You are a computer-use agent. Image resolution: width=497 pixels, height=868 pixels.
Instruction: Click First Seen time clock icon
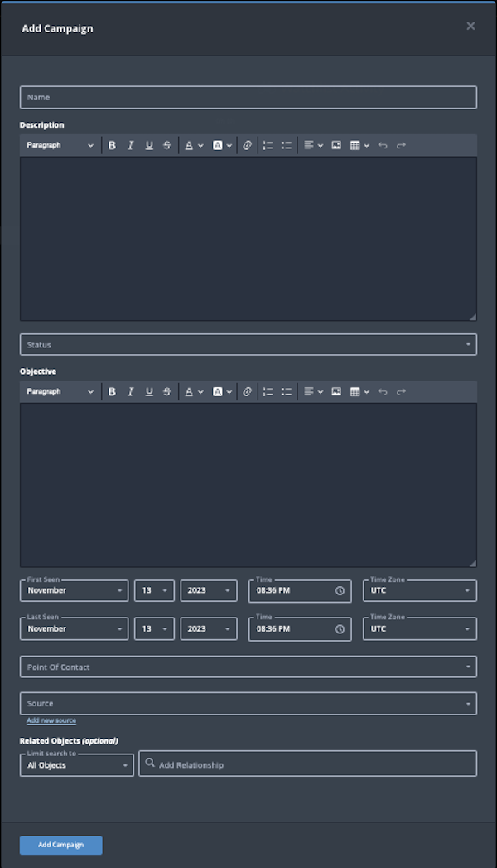click(340, 590)
